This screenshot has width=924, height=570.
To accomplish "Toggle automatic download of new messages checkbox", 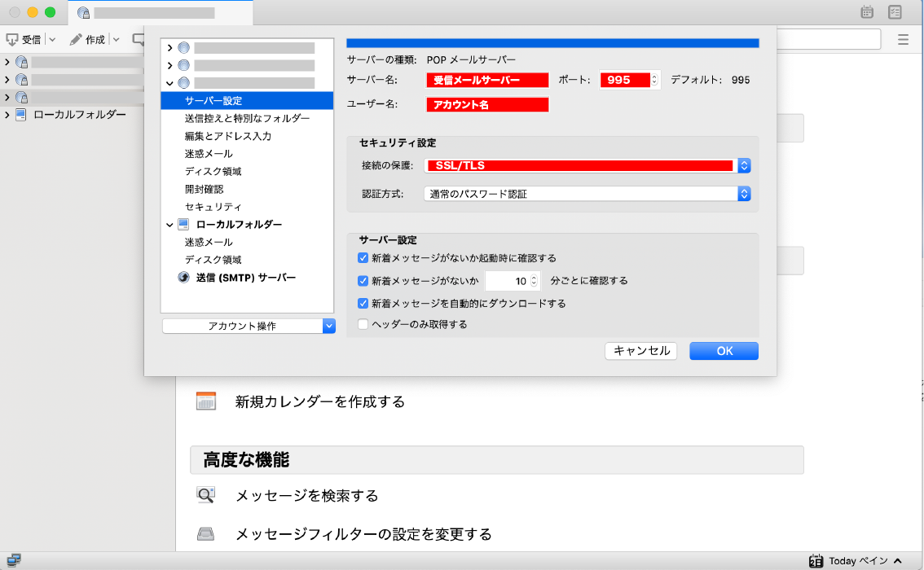I will coord(363,303).
